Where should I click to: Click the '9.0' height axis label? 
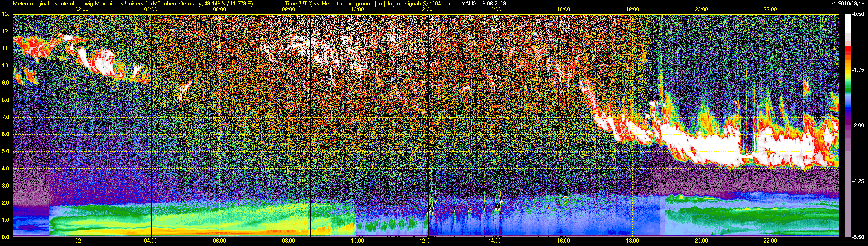5,82
